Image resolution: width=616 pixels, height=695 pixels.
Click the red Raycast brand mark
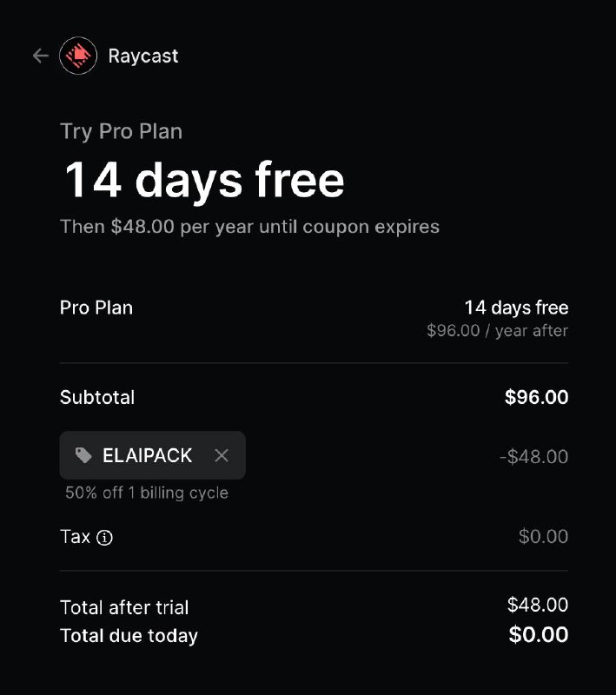click(x=78, y=56)
